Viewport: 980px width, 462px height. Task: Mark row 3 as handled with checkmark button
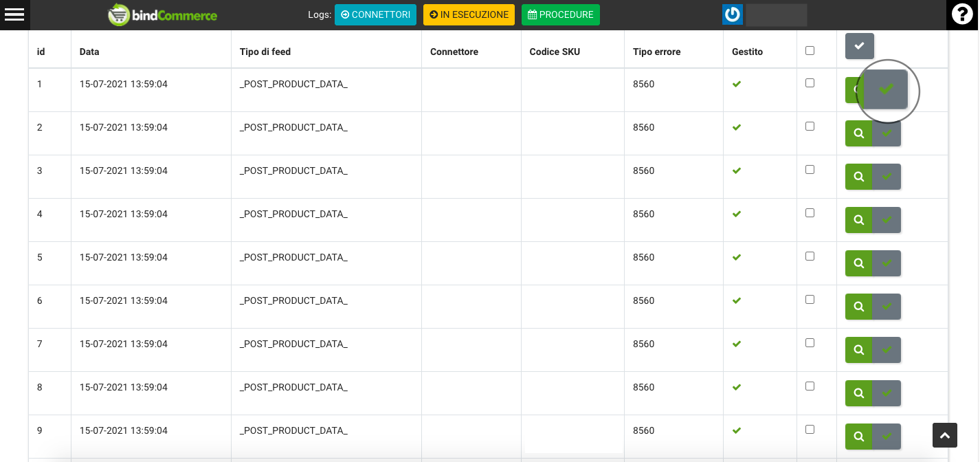[x=887, y=177]
